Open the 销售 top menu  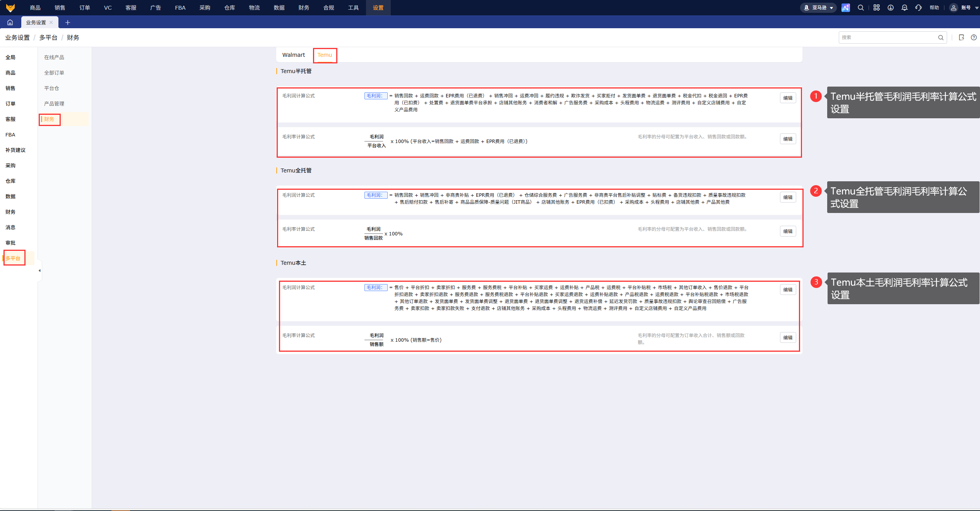pyautogui.click(x=60, y=8)
